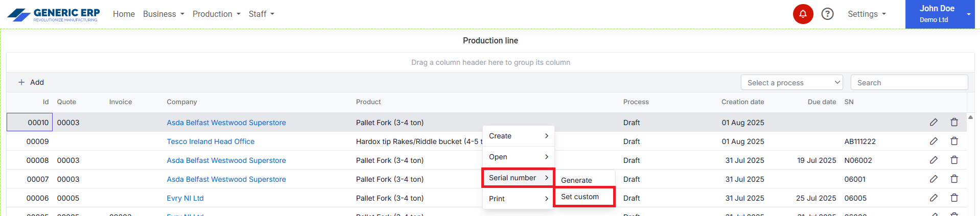Click edit pencil for row 00010

[934, 122]
